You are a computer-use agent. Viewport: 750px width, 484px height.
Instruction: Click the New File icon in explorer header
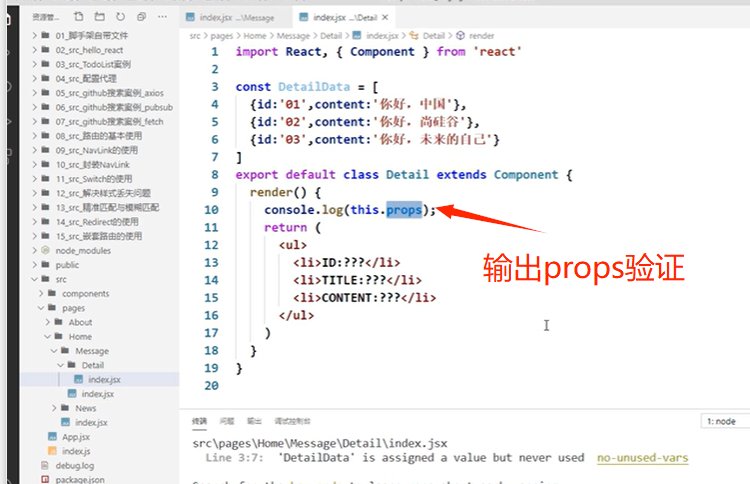point(78,17)
